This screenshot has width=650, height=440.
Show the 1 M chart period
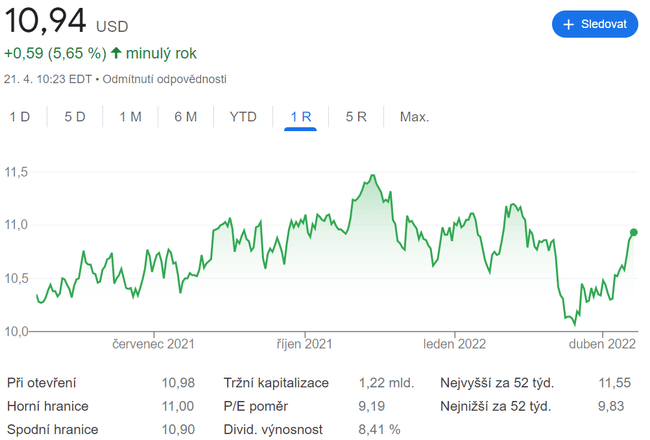tap(130, 117)
